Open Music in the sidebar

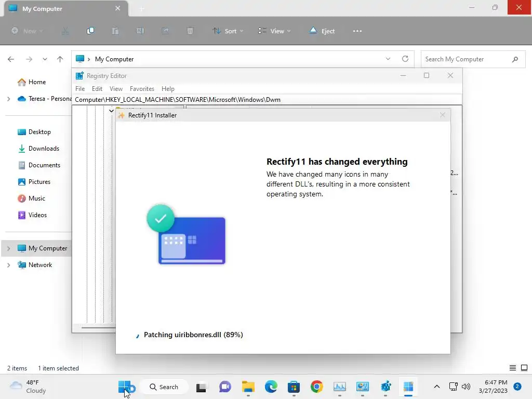click(x=37, y=198)
